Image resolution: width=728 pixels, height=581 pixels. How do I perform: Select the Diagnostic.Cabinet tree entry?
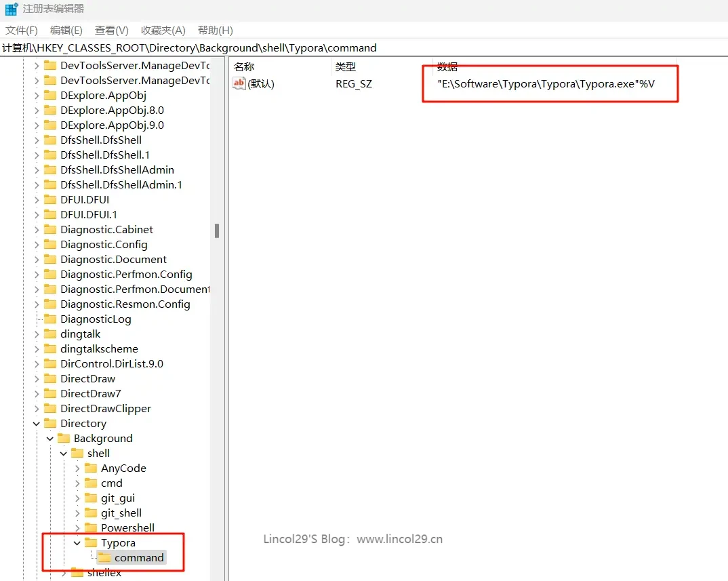(x=106, y=229)
